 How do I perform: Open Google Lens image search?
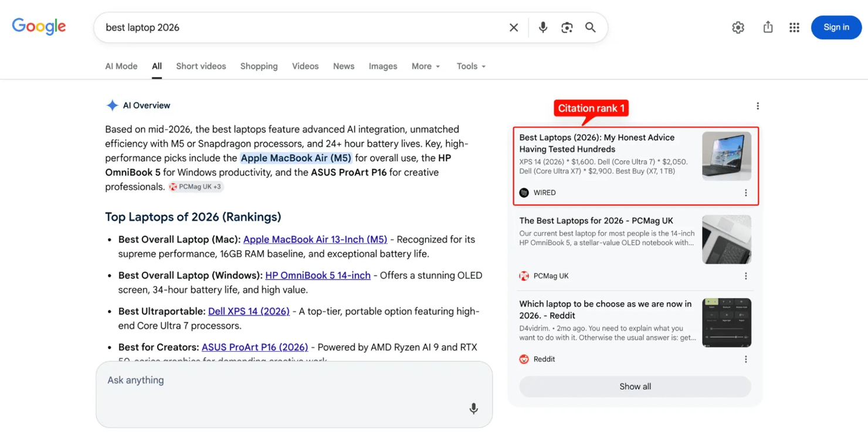[x=567, y=28]
